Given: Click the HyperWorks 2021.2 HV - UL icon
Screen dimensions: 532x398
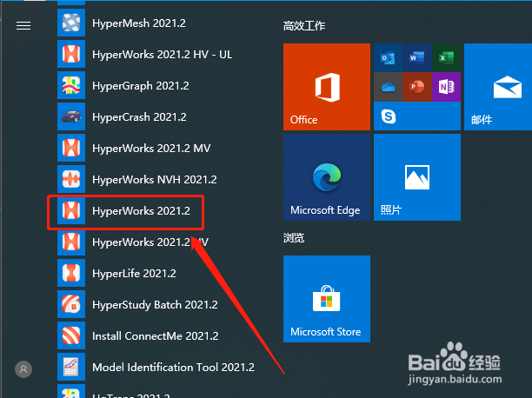Looking at the screenshot, I should pyautogui.click(x=71, y=54).
